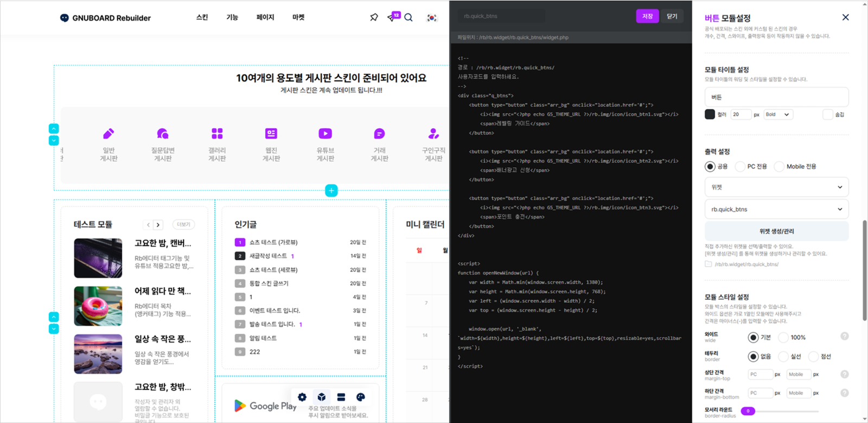The image size is (868, 423).
Task: Click the 위젯 생성/관리 button
Action: click(776, 231)
